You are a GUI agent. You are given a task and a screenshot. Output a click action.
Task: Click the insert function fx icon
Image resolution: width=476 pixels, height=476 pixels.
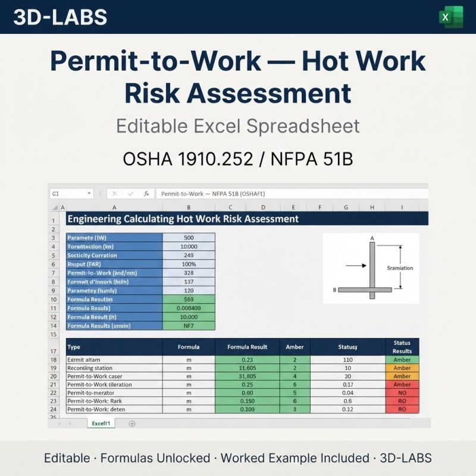pyautogui.click(x=146, y=194)
